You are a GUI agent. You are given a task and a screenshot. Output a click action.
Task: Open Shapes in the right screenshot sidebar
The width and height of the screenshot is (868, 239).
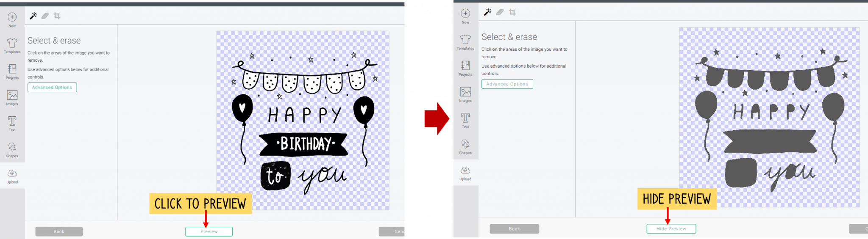(465, 146)
